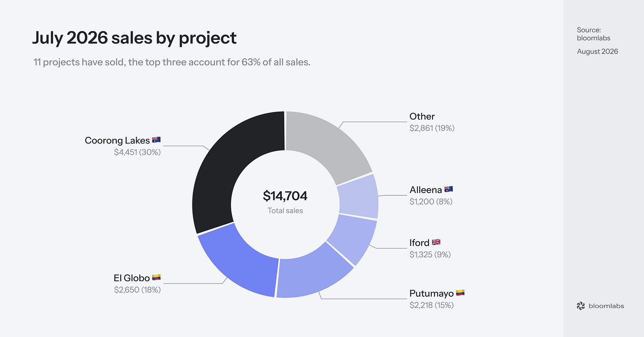644x337 pixels.
Task: Click the August 2026 date text
Action: click(x=598, y=51)
